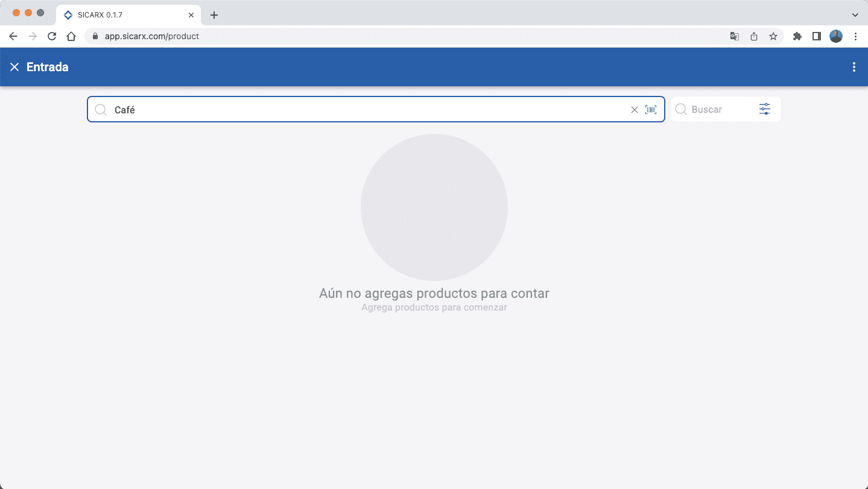Bookmark the page with the star icon

tap(773, 36)
